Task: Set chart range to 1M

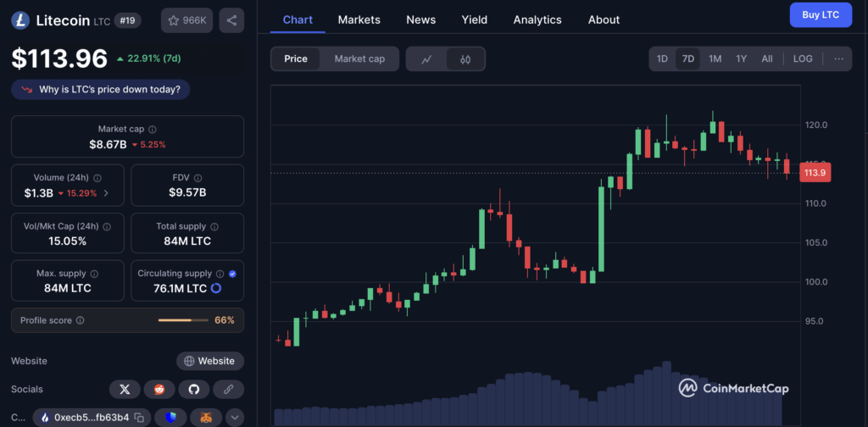Action: coord(715,58)
